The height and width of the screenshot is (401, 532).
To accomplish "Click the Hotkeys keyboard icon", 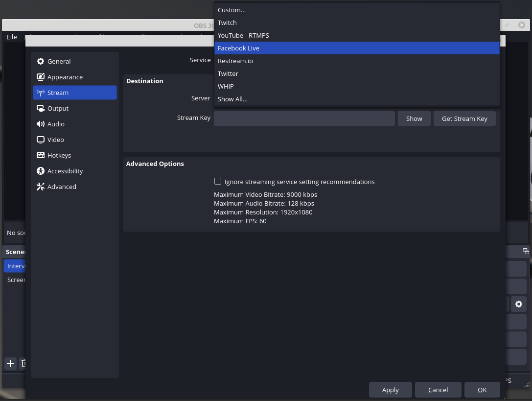I will tap(40, 155).
